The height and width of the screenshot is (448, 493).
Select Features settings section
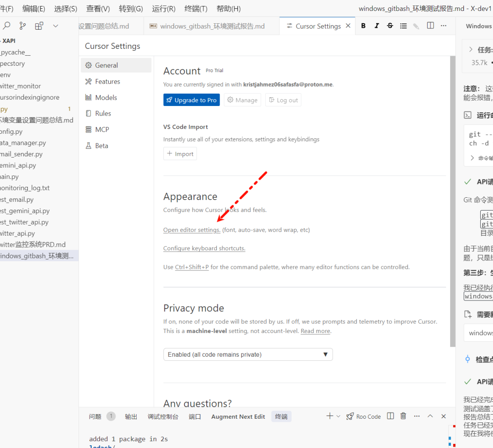116,81
